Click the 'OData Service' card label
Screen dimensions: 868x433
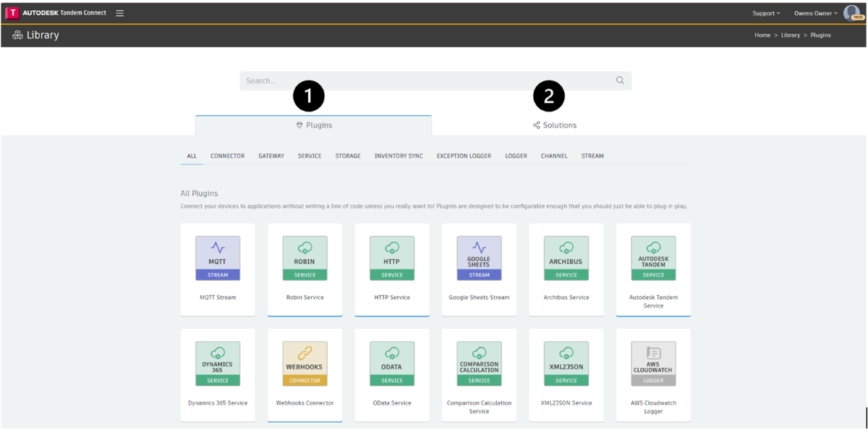tap(392, 403)
